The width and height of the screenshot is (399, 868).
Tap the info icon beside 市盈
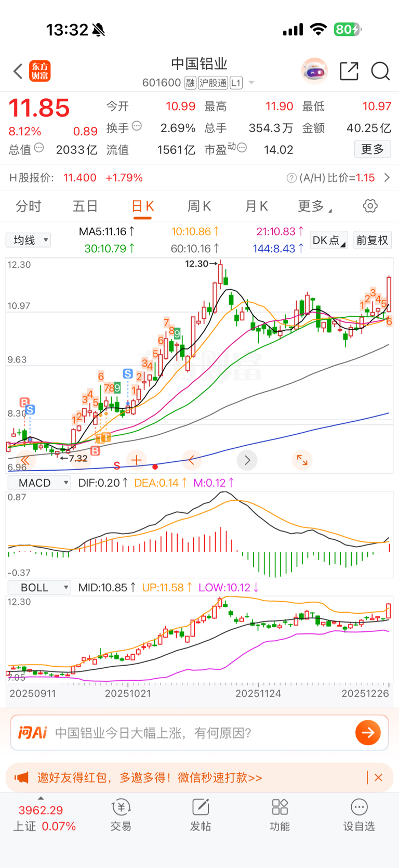pos(242,148)
